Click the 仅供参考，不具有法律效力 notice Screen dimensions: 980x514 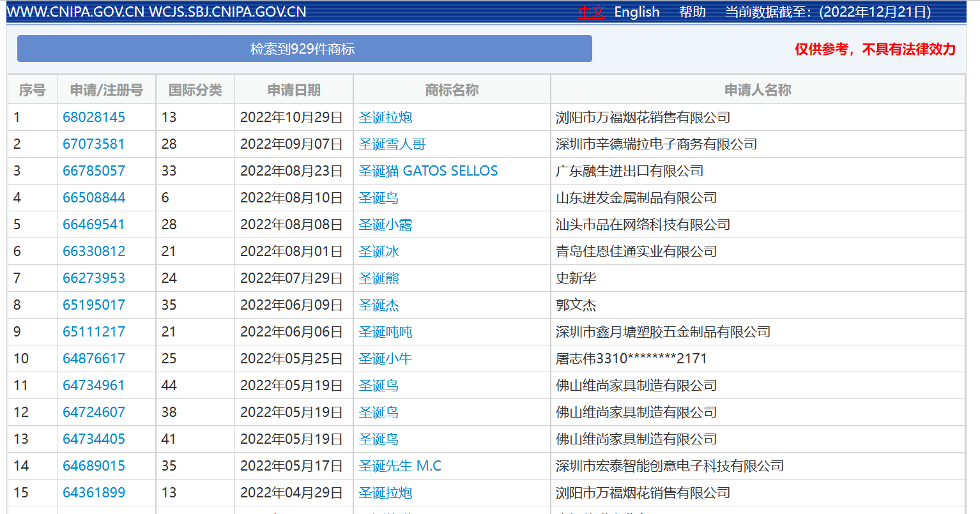[x=875, y=49]
